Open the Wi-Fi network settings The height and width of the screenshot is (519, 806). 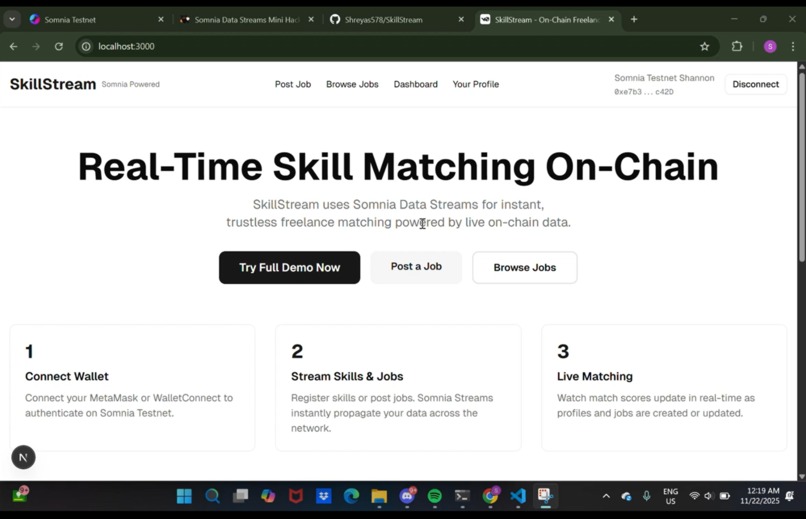point(694,496)
